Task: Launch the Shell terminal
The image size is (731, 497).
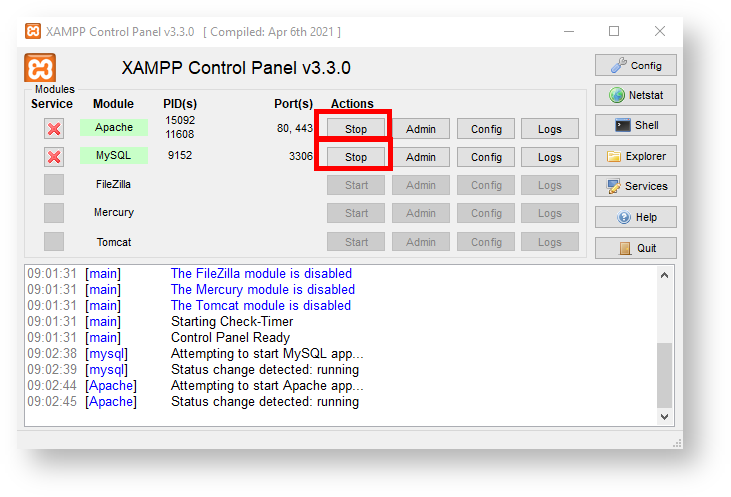Action: 635,126
